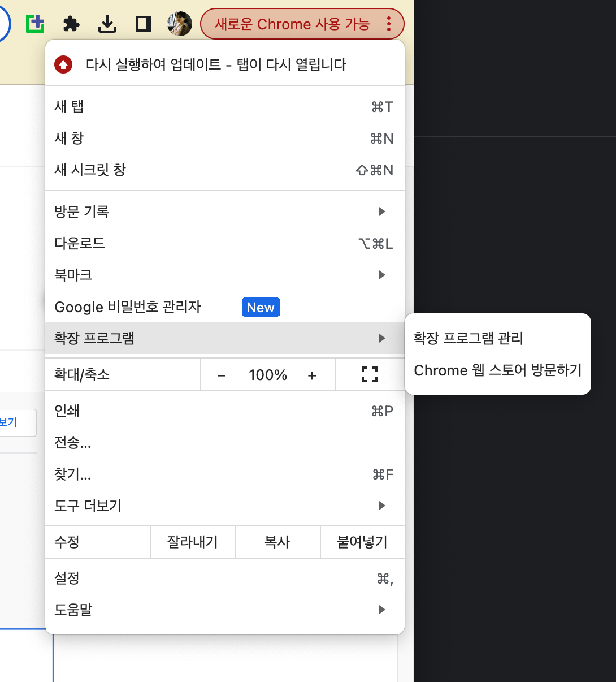Open the profile avatar
616x682 pixels.
pyautogui.click(x=180, y=24)
